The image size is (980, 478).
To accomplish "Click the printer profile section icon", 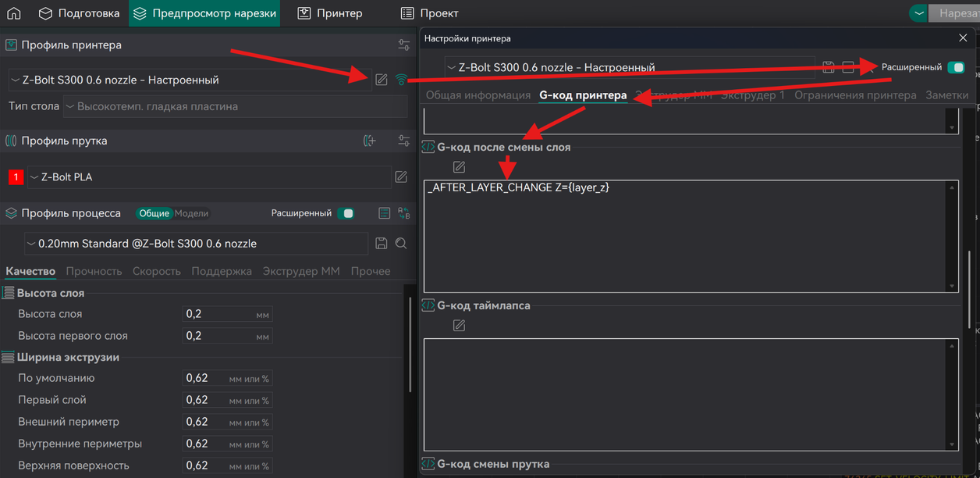I will pos(11,45).
